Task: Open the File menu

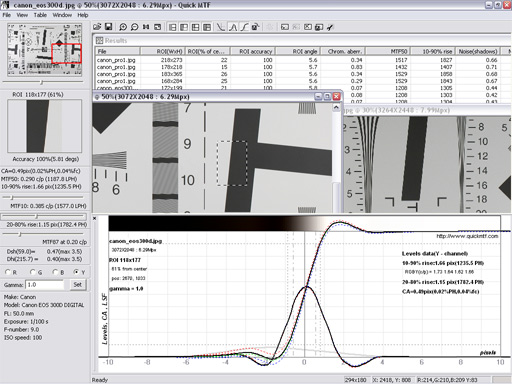Action: tap(7, 15)
